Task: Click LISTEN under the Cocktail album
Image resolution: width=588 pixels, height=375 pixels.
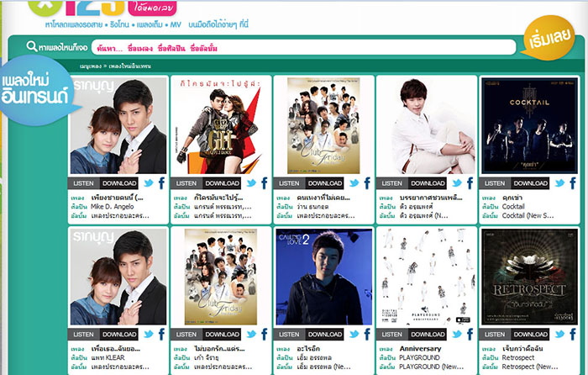Action: point(495,183)
